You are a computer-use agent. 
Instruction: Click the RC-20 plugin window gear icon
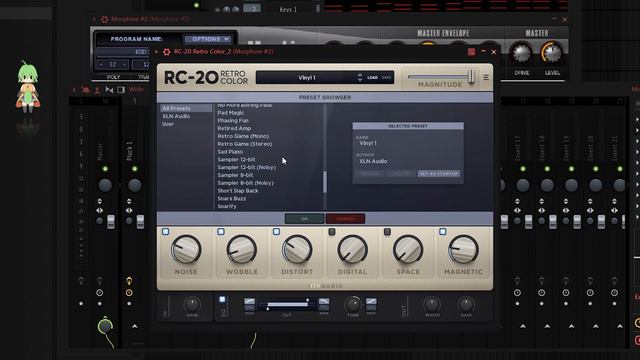pos(167,52)
